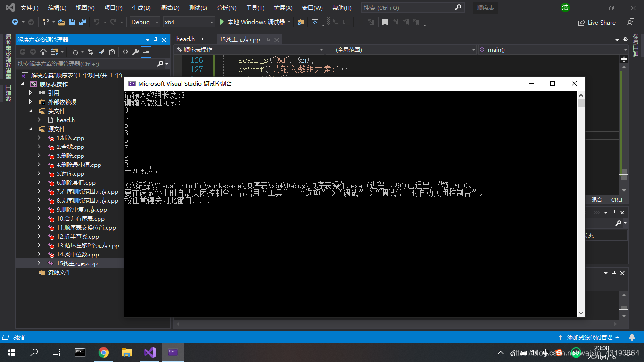The width and height of the screenshot is (644, 362).
Task: Collapse the 源文件 folder node
Action: [31, 129]
